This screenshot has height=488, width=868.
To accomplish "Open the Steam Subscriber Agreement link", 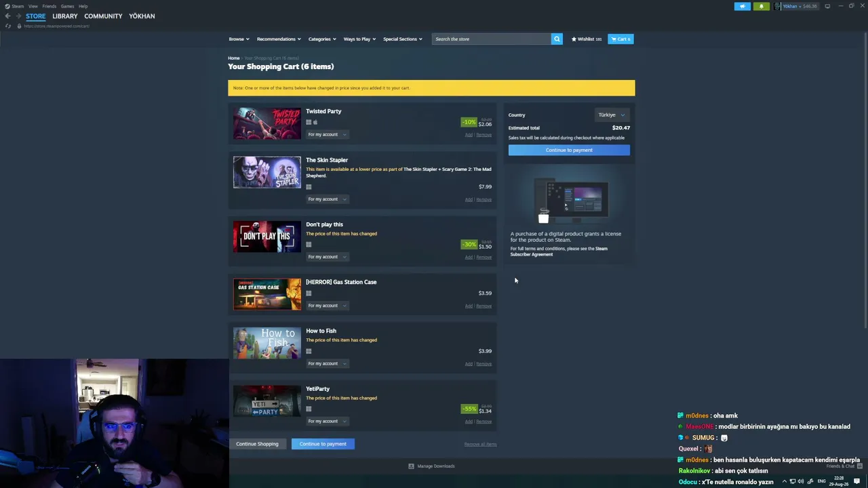I will (x=559, y=251).
